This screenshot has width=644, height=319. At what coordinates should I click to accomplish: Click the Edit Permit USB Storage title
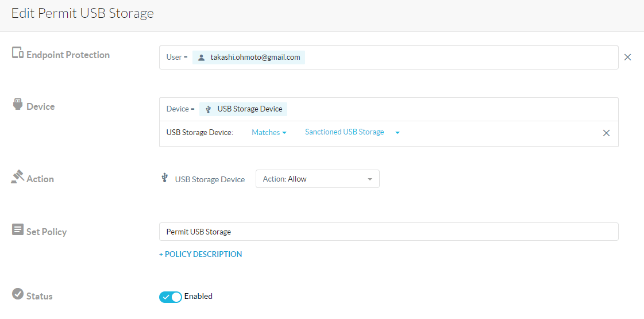click(x=83, y=13)
